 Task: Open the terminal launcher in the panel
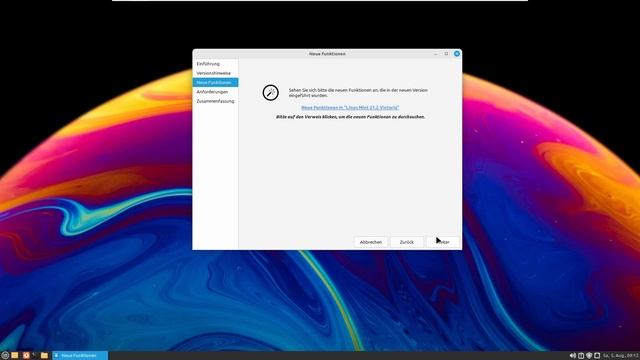click(x=34, y=355)
